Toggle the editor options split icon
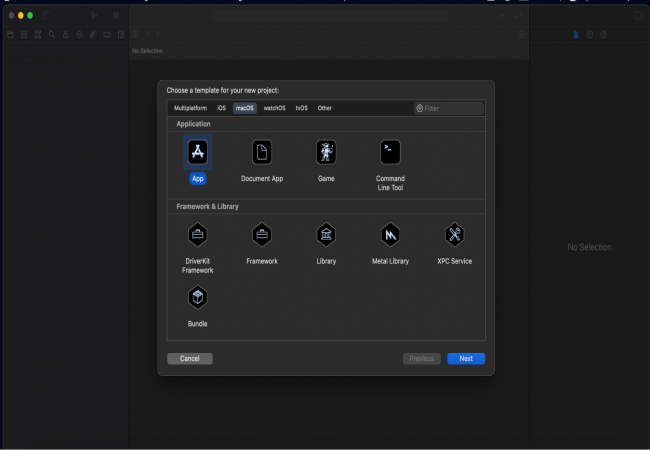This screenshot has width=650, height=450. 521,35
